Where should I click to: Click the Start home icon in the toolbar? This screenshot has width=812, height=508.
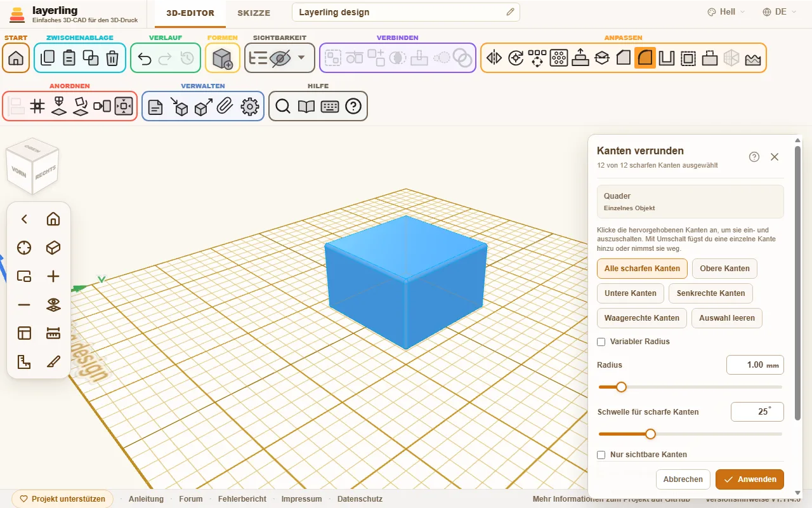click(x=16, y=58)
